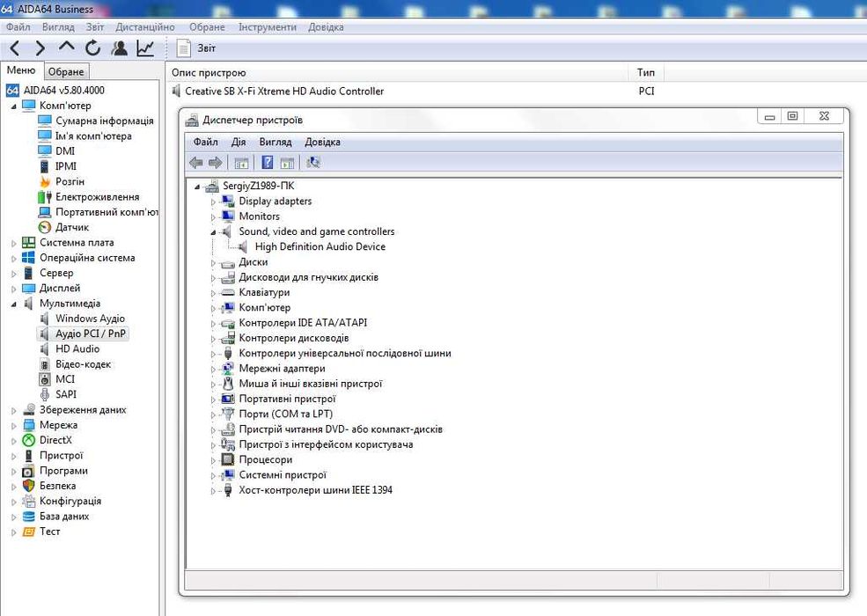Viewport: 867px width, 616px height.
Task: Select the Windows Аудіо item
Action: 90,319
